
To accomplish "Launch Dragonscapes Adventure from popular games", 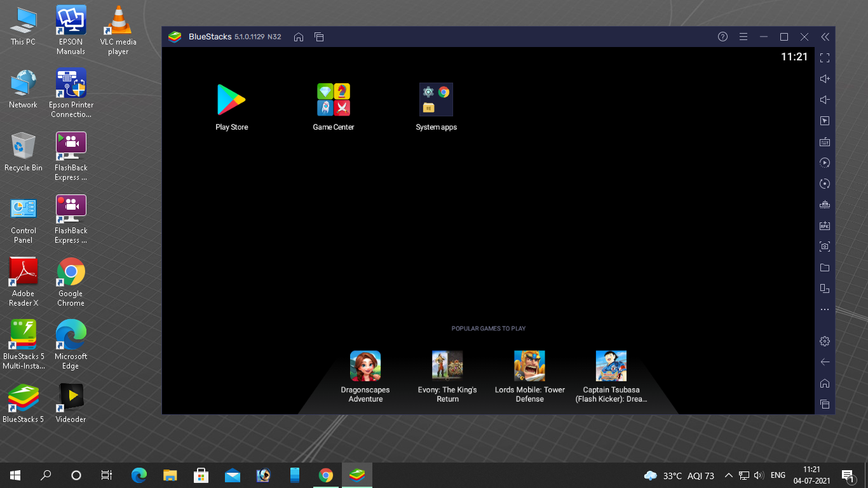I will [x=365, y=377].
